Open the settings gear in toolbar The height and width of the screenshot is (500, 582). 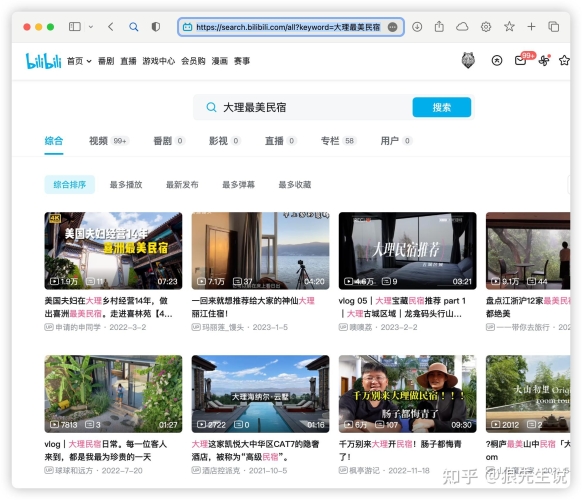(486, 27)
